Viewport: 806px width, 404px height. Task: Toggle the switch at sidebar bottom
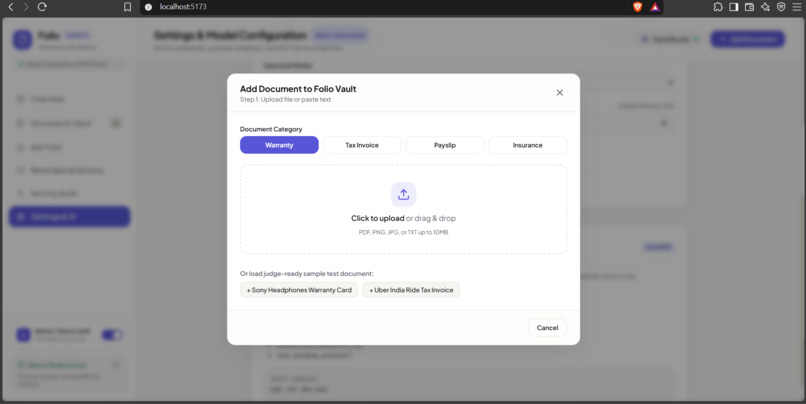click(112, 335)
